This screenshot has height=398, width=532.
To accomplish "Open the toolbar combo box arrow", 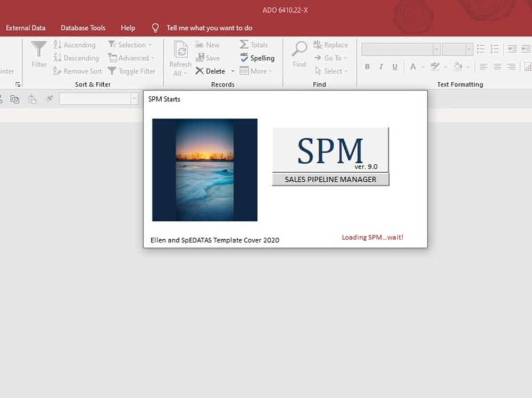I will pyautogui.click(x=135, y=99).
